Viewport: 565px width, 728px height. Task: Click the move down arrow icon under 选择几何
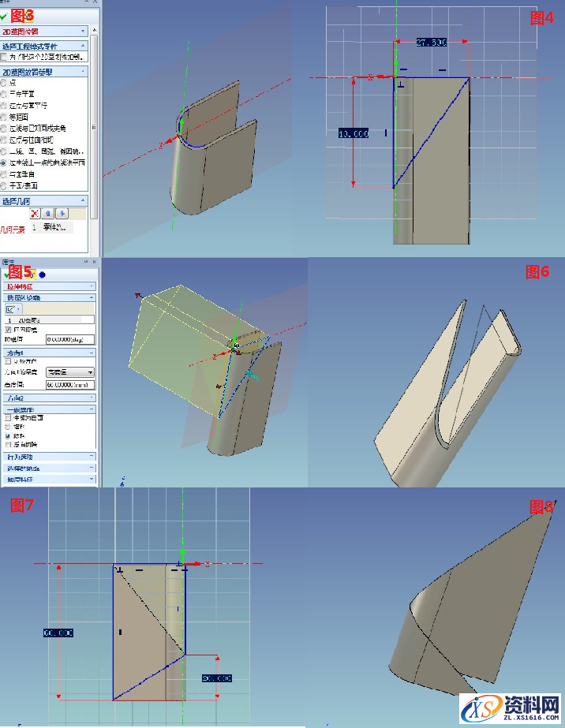point(62,213)
